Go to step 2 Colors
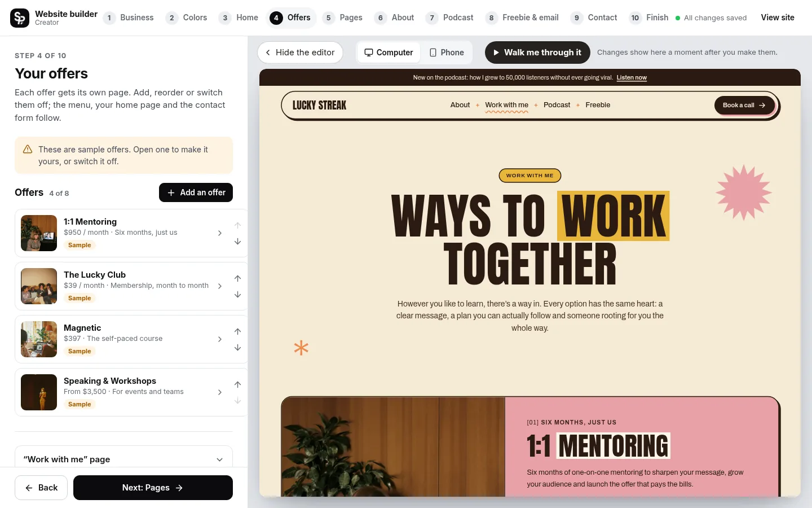The image size is (812, 508). pos(187,18)
